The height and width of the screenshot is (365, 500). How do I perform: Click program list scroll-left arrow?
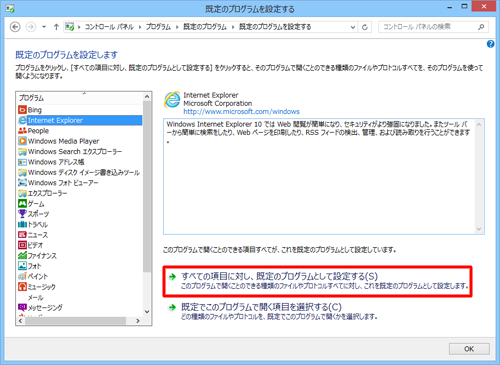click(x=20, y=321)
